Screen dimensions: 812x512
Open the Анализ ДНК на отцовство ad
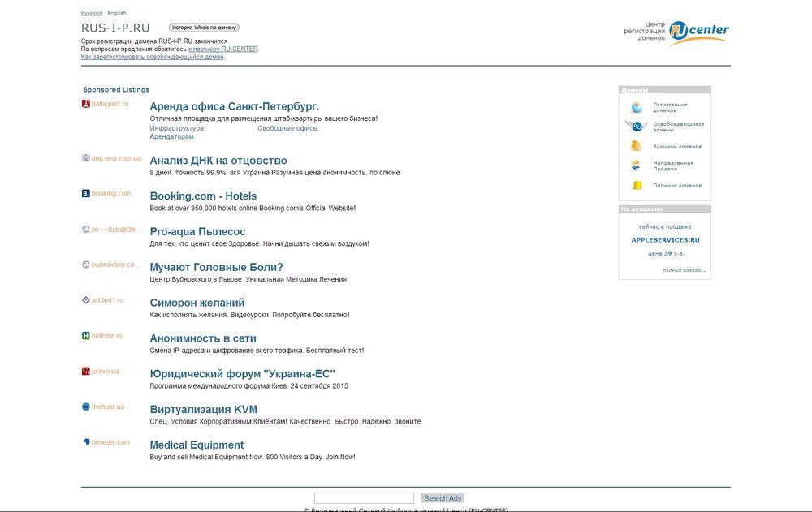[218, 161]
